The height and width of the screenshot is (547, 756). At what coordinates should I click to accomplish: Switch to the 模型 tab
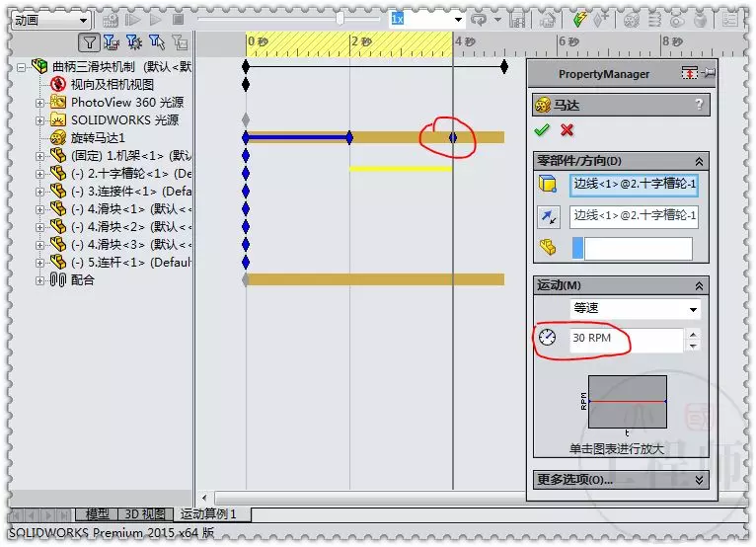(97, 514)
